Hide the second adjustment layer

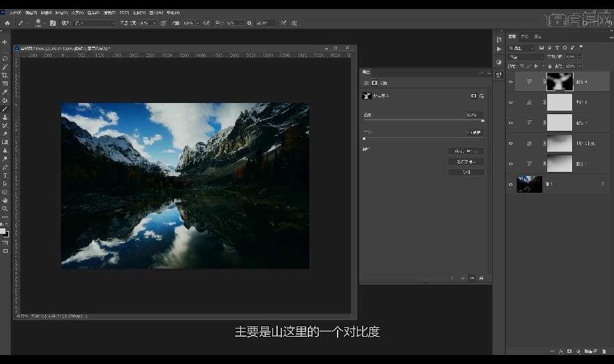coord(511,102)
